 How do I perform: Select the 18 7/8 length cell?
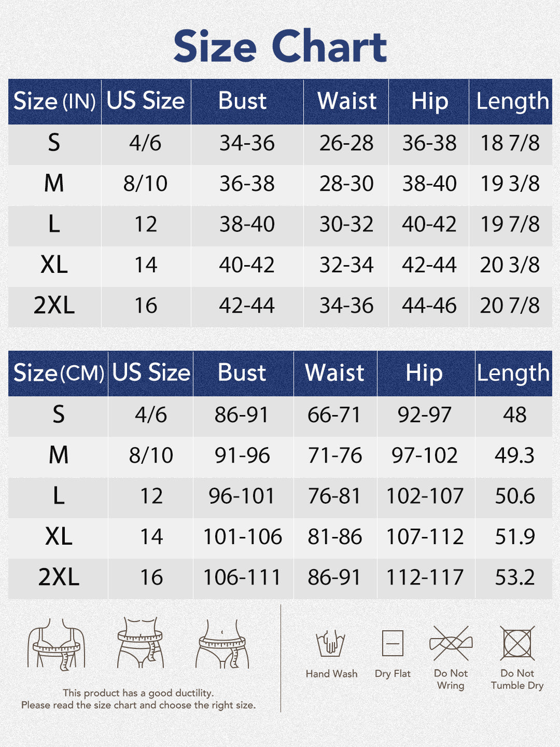coord(510,143)
